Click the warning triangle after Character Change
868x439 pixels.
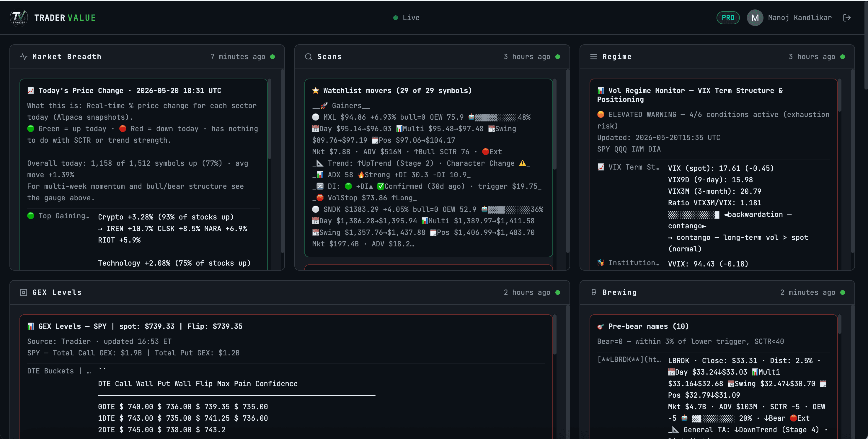click(522, 163)
